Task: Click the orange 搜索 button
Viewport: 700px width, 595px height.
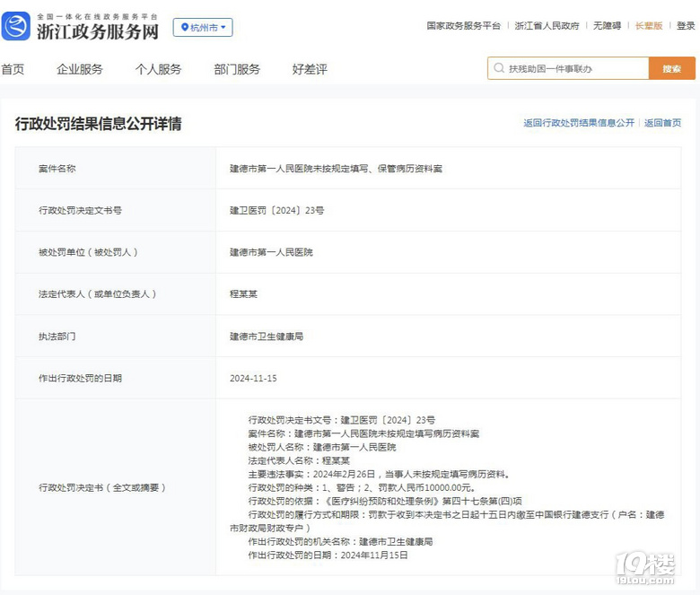Action: (671, 68)
